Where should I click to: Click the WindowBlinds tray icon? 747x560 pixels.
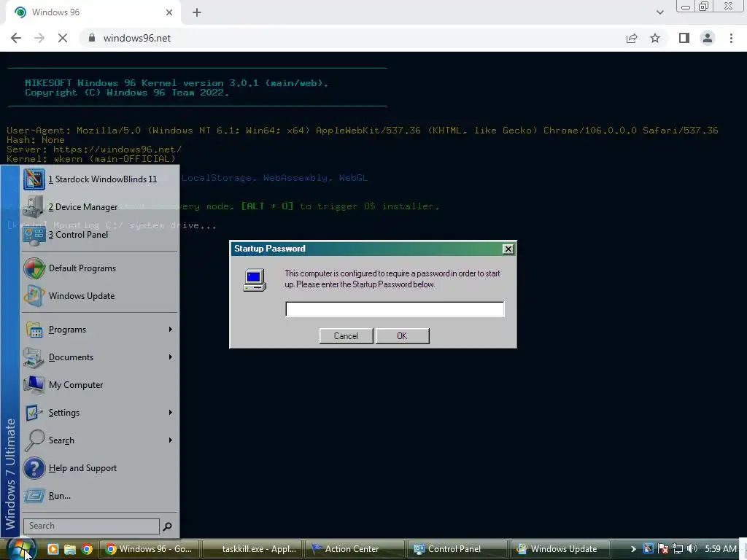coord(649,549)
